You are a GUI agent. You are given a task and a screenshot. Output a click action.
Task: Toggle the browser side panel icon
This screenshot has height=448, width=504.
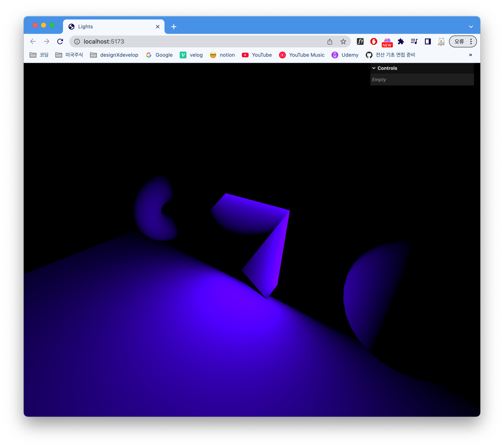428,41
